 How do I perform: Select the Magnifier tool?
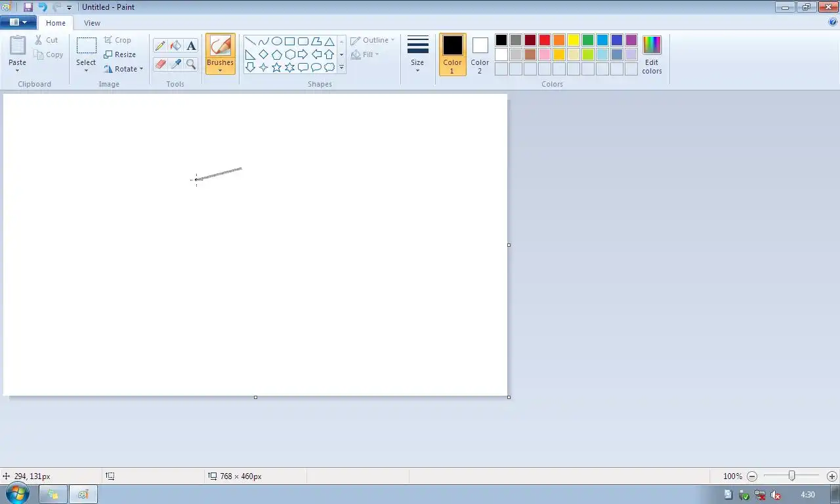point(191,64)
